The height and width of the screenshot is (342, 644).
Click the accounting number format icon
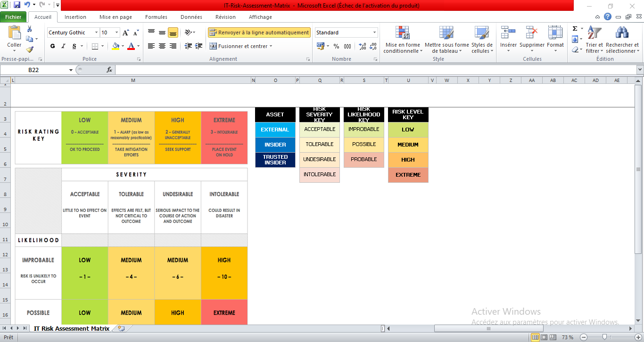321,46
